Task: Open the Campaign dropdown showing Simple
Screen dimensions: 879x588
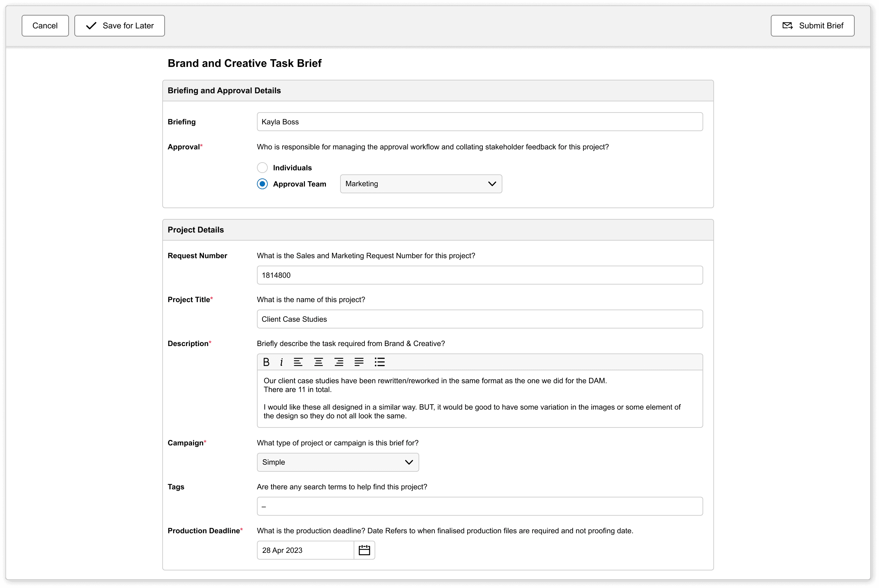Action: (337, 462)
